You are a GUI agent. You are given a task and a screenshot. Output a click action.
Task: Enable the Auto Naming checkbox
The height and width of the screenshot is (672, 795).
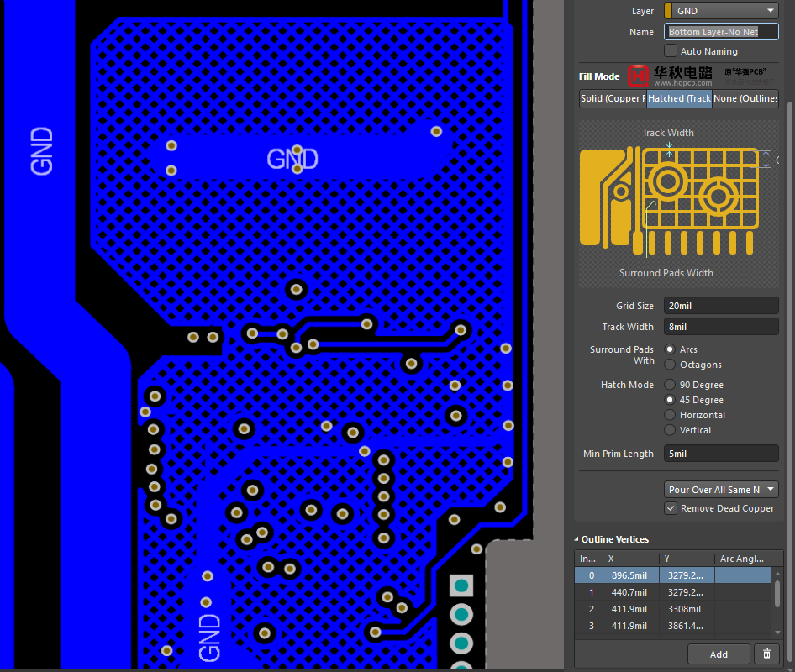point(671,51)
